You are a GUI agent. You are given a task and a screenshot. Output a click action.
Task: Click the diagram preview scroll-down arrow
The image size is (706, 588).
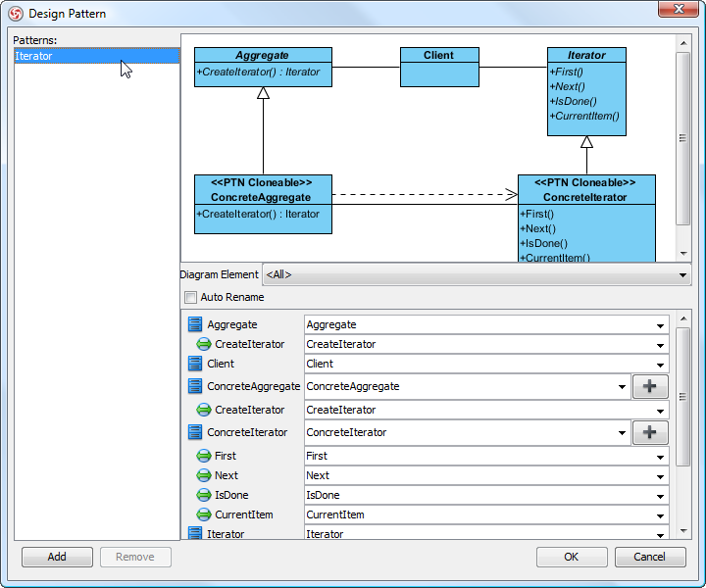point(683,253)
